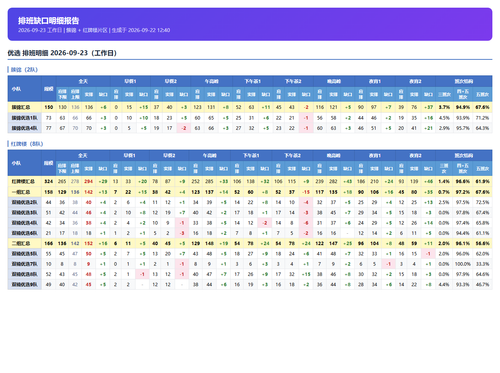500x373 pixels.
Task: Click the "96.6%" percentage cell
Action: point(463,182)
